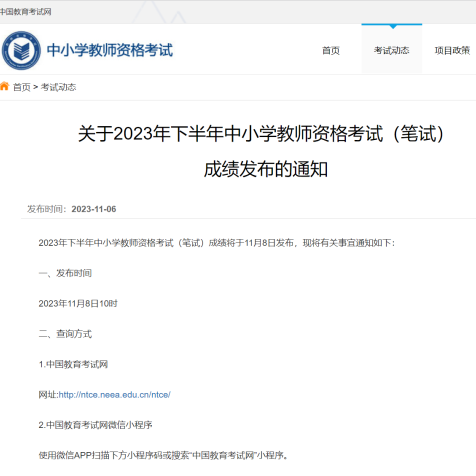Click the 中国教育考试网 top bar link
This screenshot has width=476, height=476.
click(x=25, y=12)
